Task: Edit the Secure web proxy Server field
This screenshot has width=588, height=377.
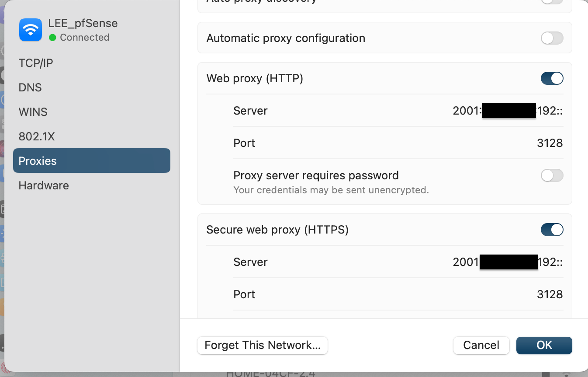Action: [x=508, y=262]
